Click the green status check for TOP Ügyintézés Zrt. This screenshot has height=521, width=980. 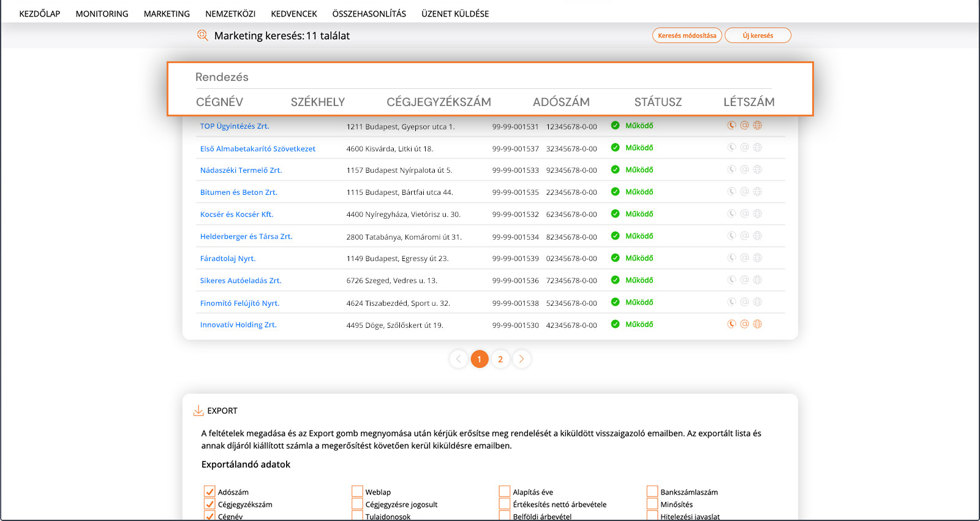[616, 125]
